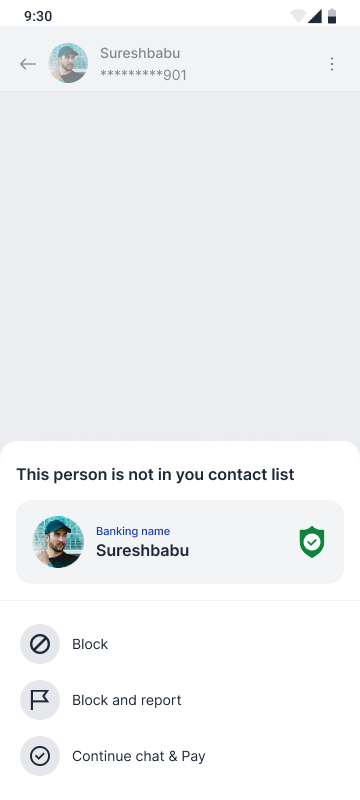Tap the not in contact list heading
The height and width of the screenshot is (800, 360).
pos(156,474)
